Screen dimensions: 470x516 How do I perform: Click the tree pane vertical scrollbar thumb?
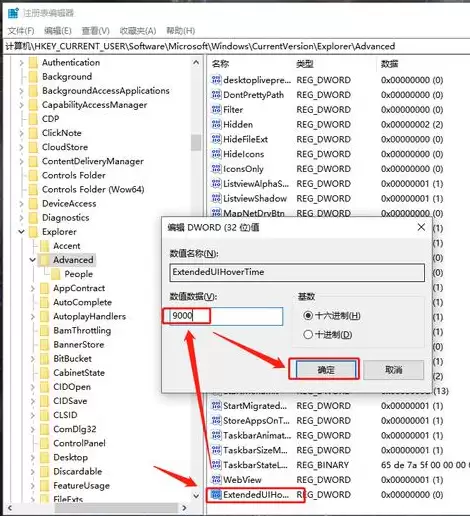[196, 143]
